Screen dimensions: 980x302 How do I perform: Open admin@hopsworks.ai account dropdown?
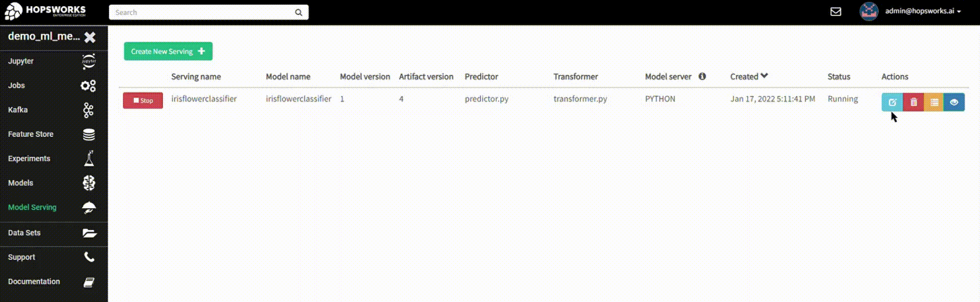coord(923,11)
